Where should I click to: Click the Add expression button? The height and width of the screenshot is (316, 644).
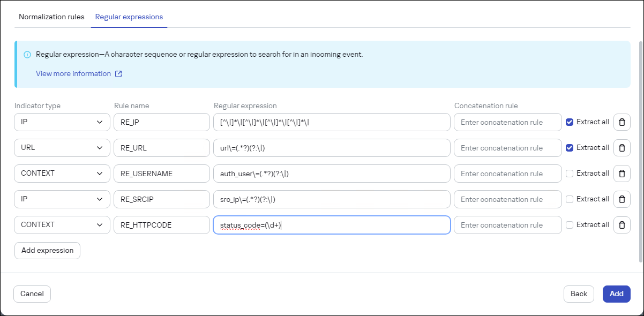47,251
